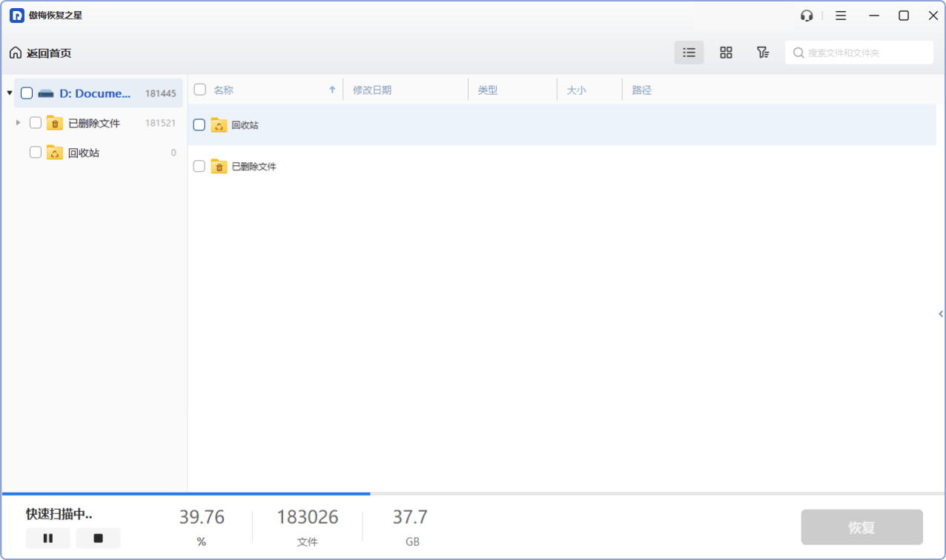This screenshot has width=946, height=560.
Task: Open the customer support headset icon
Action: pos(807,16)
